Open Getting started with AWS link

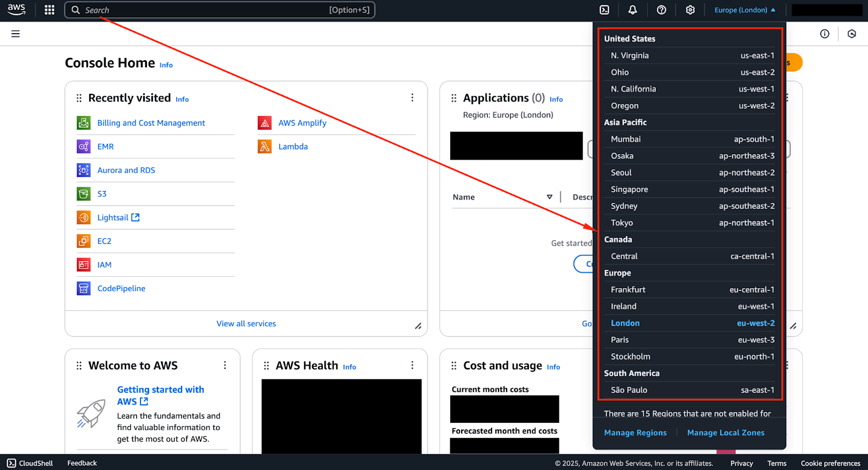pyautogui.click(x=161, y=396)
